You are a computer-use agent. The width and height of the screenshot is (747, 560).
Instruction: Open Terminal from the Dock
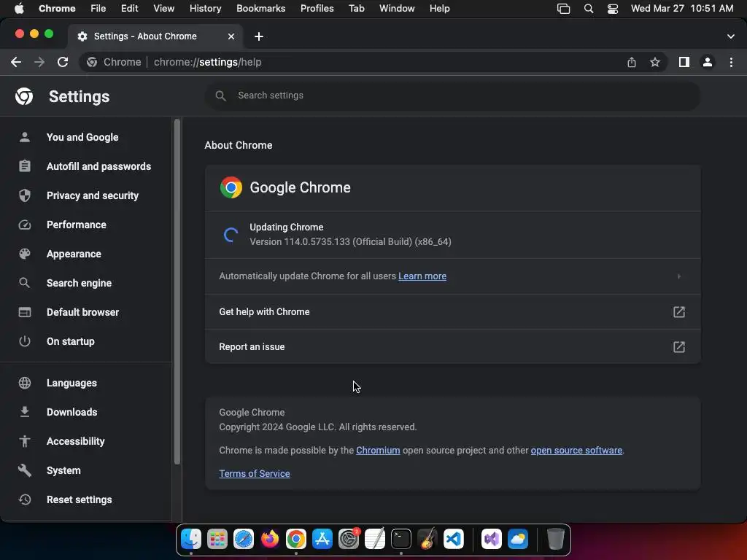point(401,539)
